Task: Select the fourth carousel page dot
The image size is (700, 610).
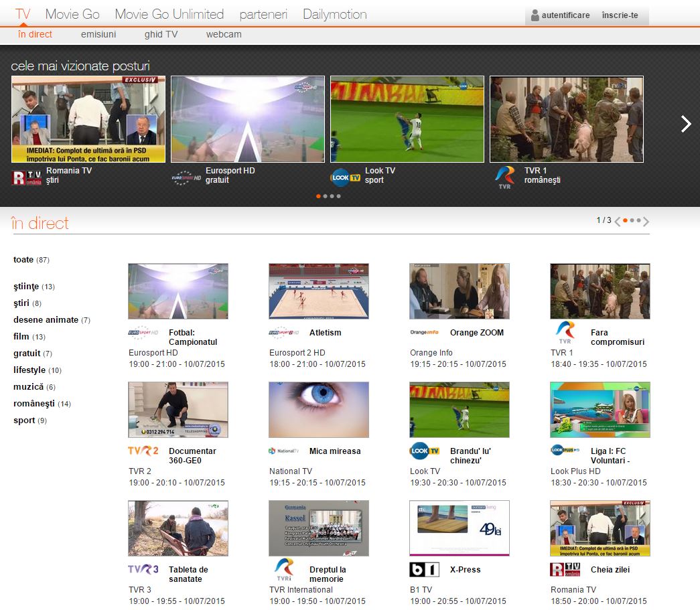Action: 338,196
